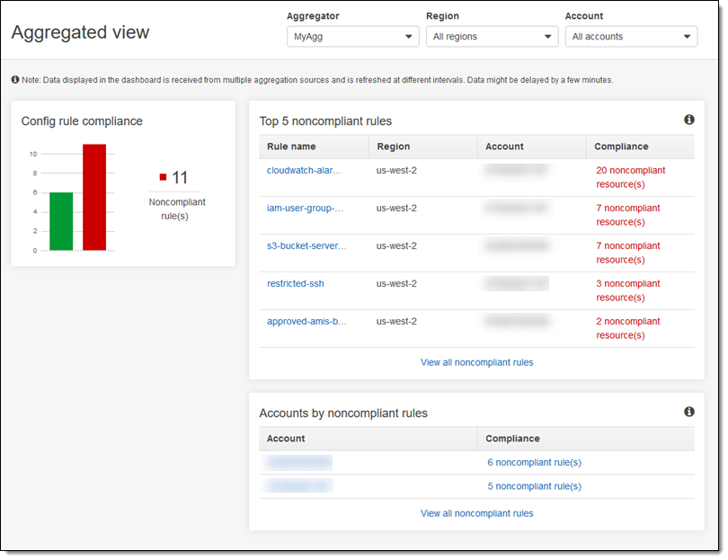Click the red legend swatch beside 11
Screen dimensions: 728x560
tap(163, 178)
